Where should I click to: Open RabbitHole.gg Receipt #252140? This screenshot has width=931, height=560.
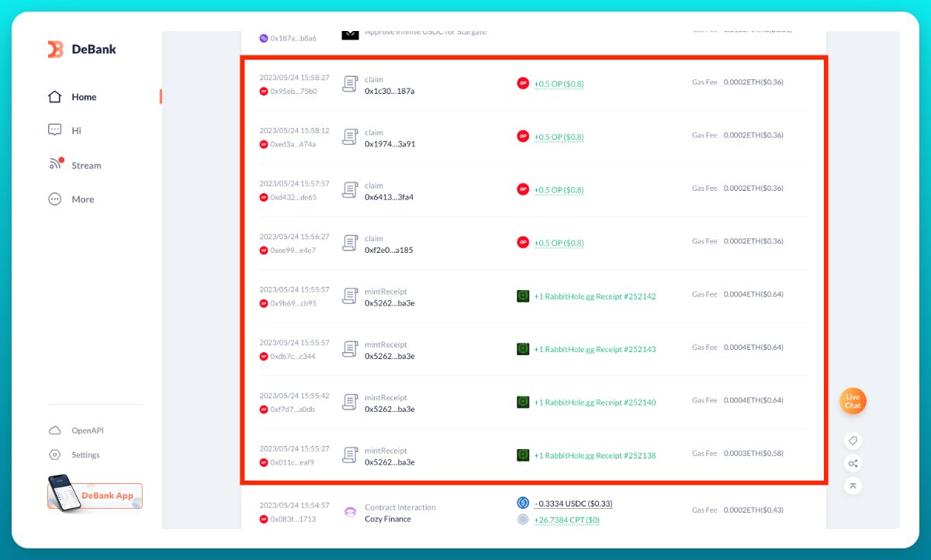(595, 403)
